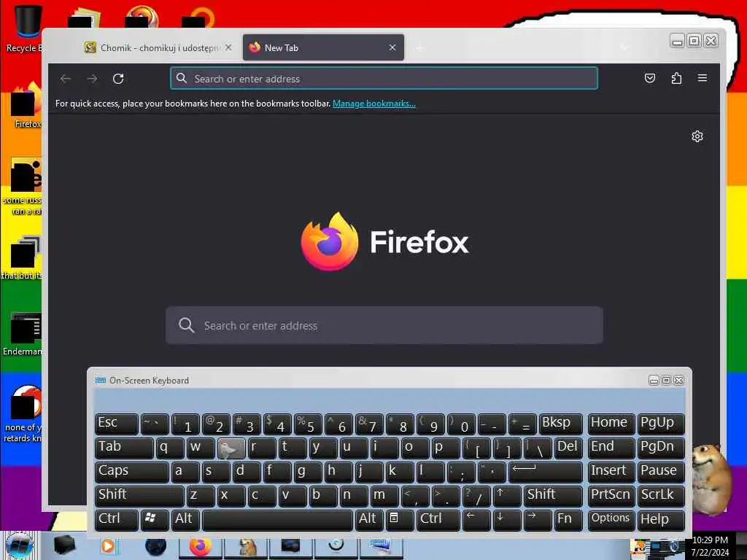Close the New Tab tab
The width and height of the screenshot is (747, 560).
[x=392, y=47]
